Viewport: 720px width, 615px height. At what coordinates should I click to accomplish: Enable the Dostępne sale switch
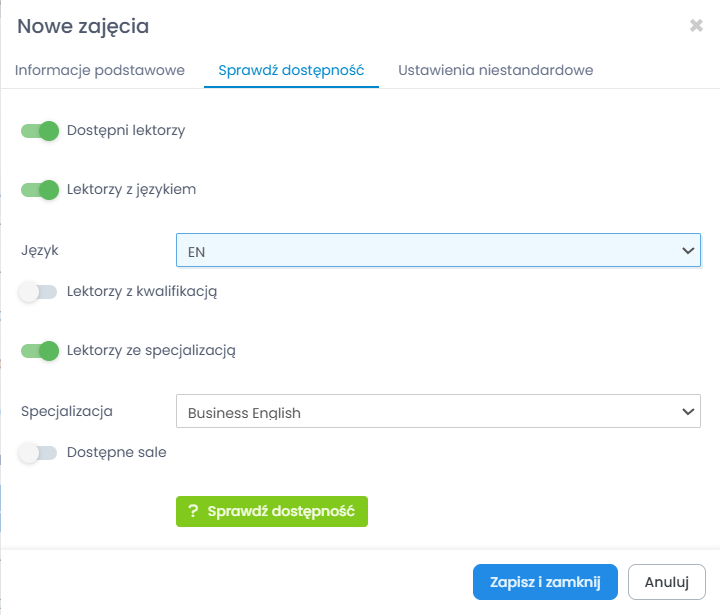[38, 452]
